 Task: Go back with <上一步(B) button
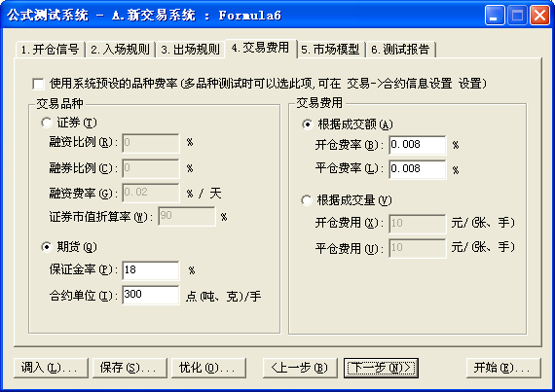pos(300,368)
